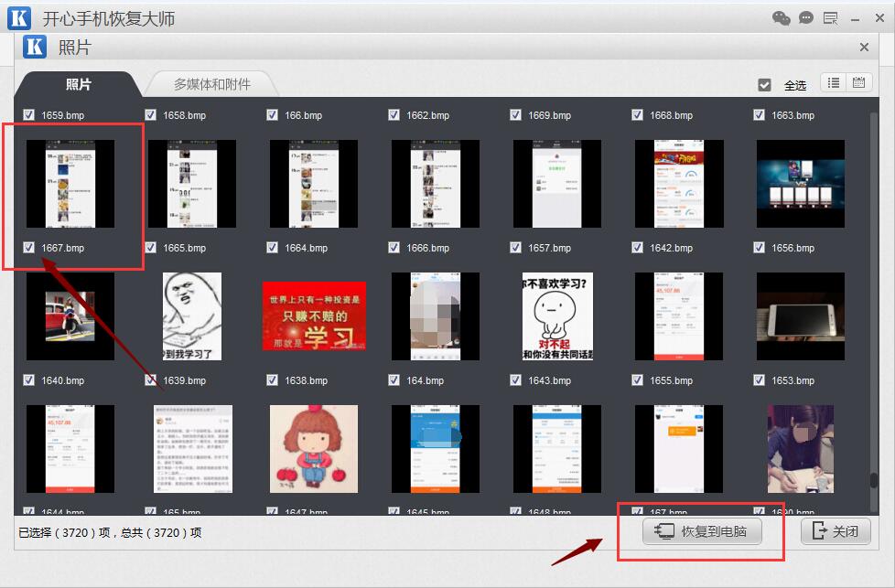Toggle the 164.bmp checkbox

394,380
